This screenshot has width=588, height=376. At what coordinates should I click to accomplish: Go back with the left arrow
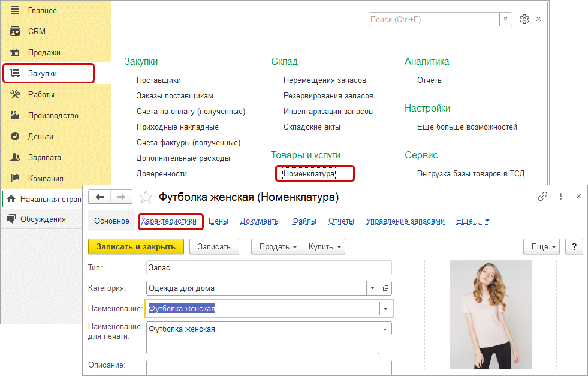[x=99, y=197]
